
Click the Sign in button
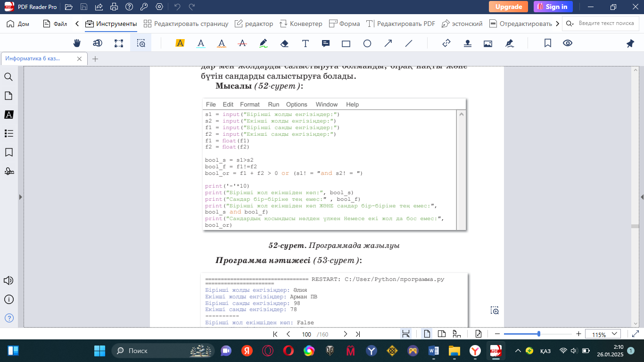click(553, 7)
